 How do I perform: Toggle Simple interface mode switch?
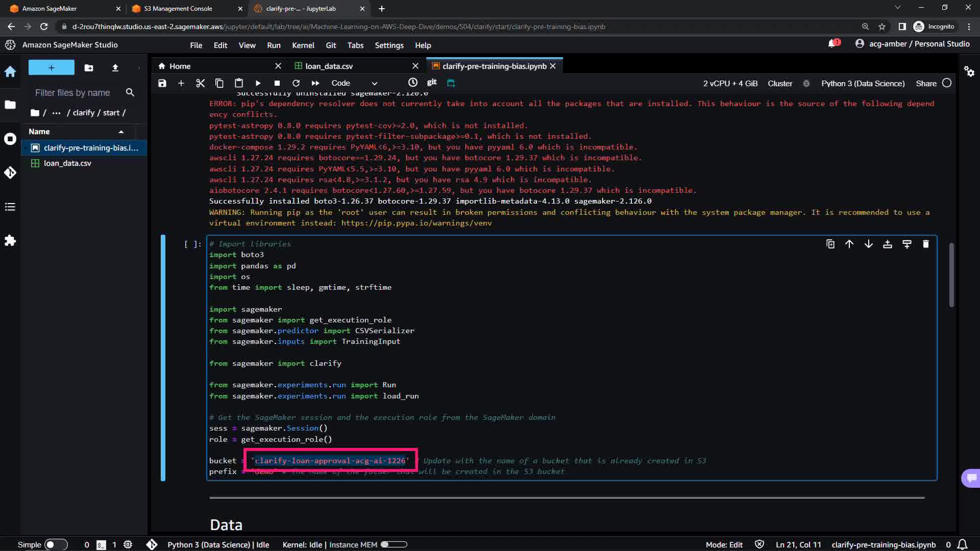pos(56,544)
